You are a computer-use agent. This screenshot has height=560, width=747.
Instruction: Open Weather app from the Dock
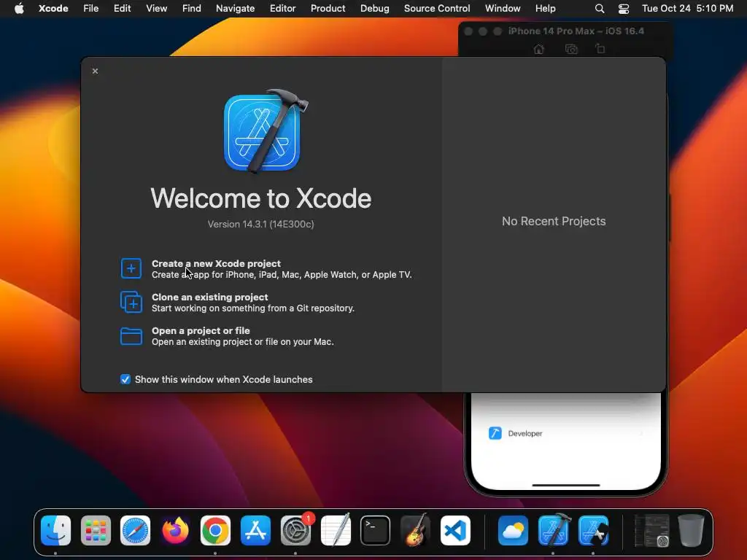pos(513,531)
